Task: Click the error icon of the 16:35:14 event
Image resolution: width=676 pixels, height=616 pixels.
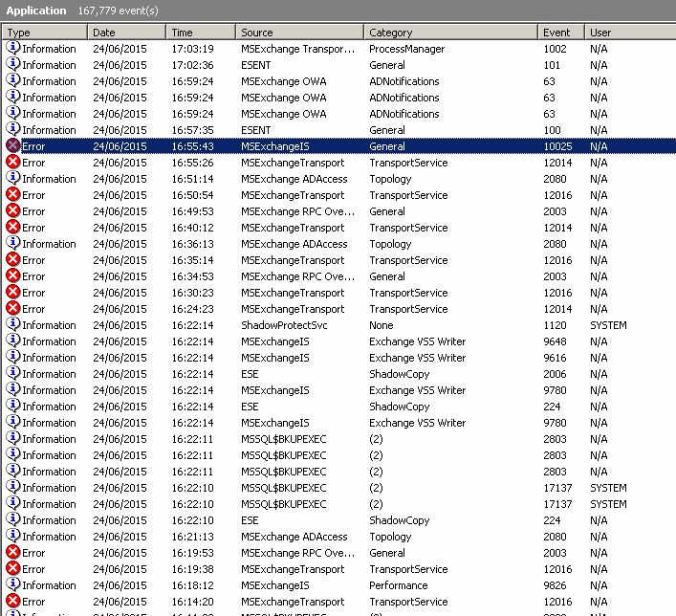Action: tap(13, 259)
